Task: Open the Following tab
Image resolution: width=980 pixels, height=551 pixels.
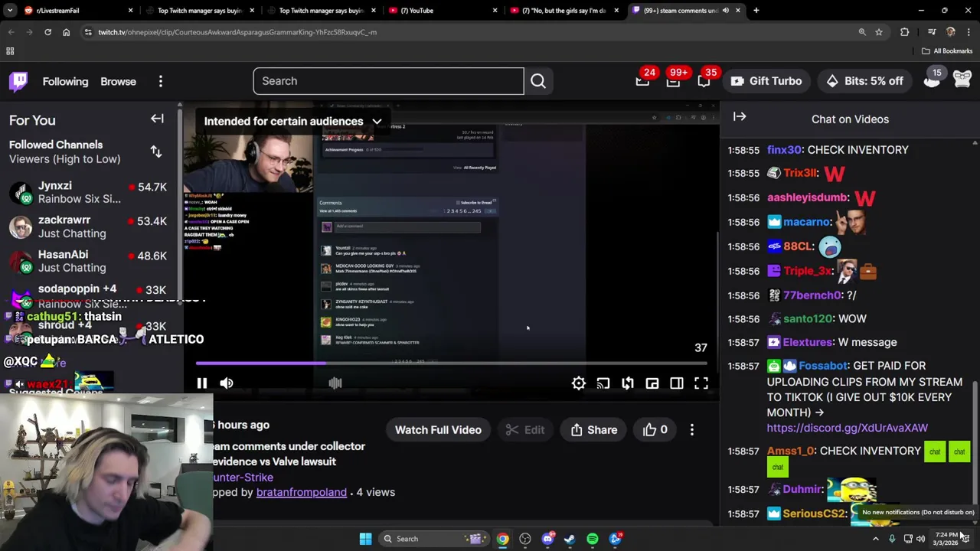Action: click(65, 81)
